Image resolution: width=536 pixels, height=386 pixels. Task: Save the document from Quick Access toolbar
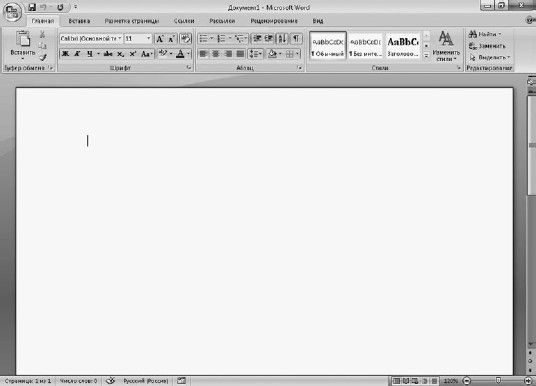click(32, 7)
